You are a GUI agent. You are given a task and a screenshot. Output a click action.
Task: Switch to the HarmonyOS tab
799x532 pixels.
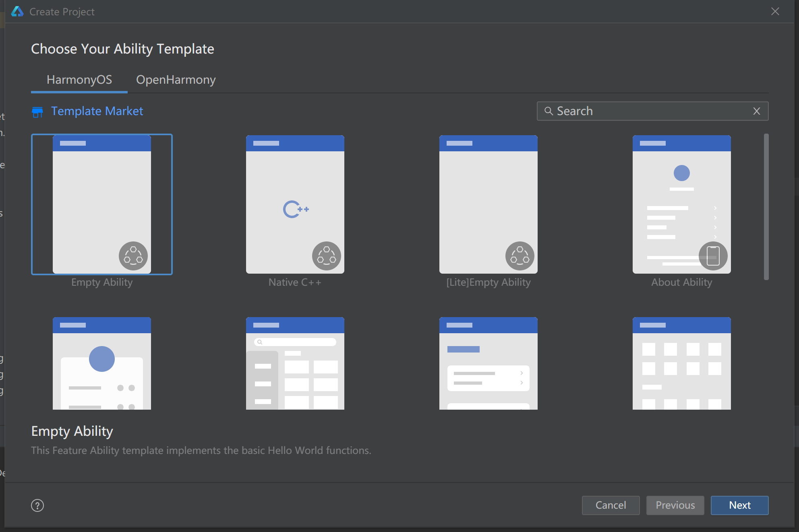pos(79,80)
